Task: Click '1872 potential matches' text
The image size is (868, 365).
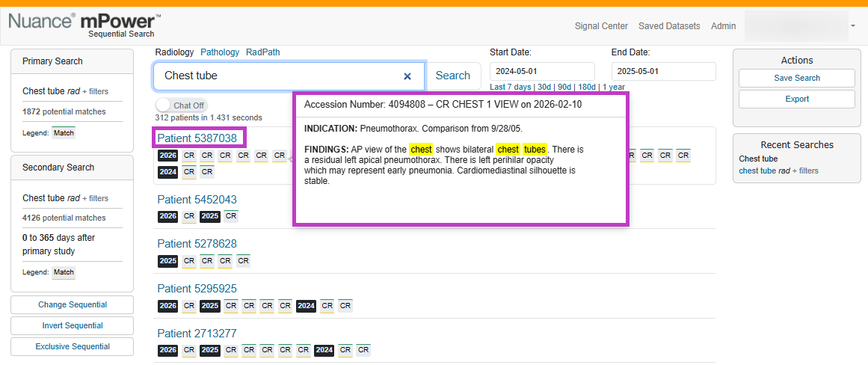Action: pos(64,111)
